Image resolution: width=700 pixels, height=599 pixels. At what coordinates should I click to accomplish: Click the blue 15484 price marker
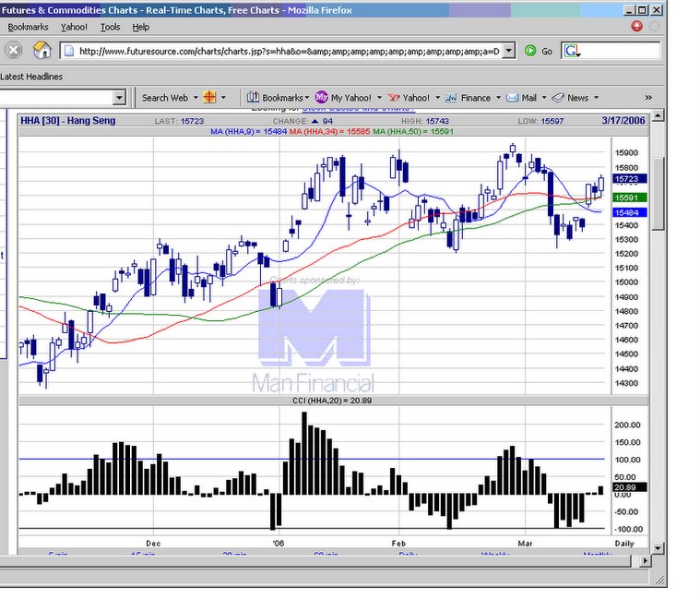630,212
